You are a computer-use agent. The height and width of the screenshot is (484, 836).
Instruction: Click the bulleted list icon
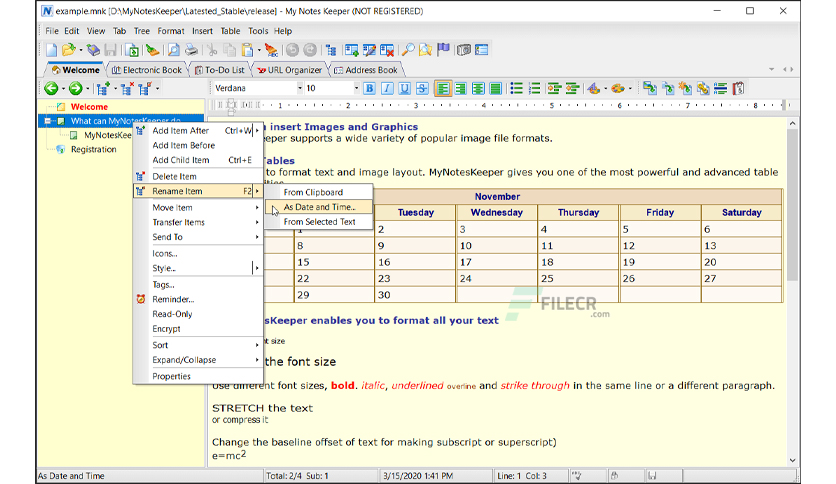pos(516,88)
